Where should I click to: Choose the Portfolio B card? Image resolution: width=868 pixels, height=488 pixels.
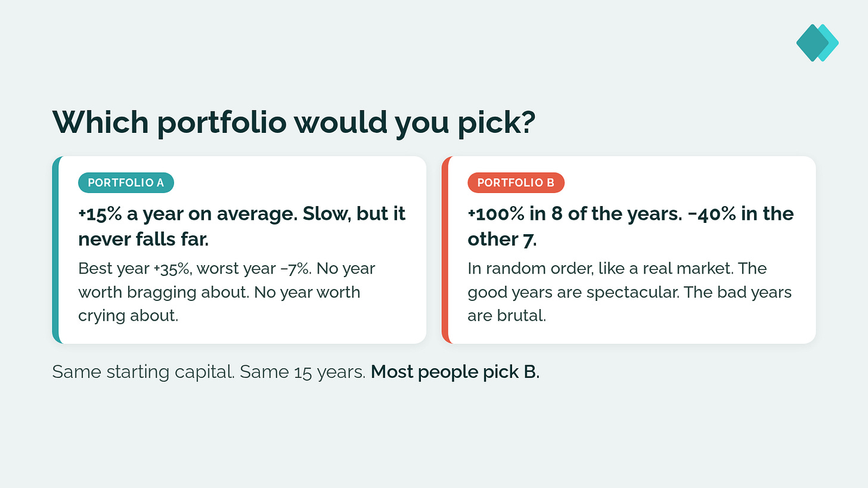coord(628,250)
